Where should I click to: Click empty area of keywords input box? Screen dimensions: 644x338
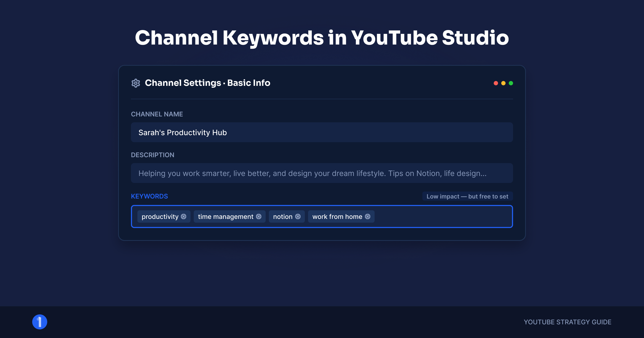point(443,216)
